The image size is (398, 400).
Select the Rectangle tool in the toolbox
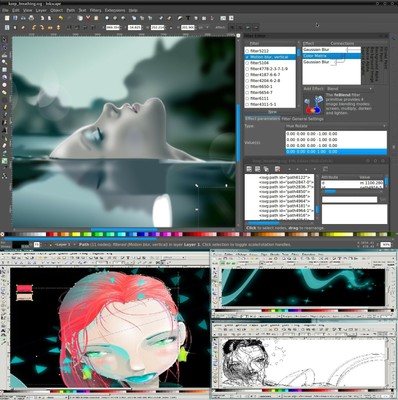pyautogui.click(x=4, y=70)
